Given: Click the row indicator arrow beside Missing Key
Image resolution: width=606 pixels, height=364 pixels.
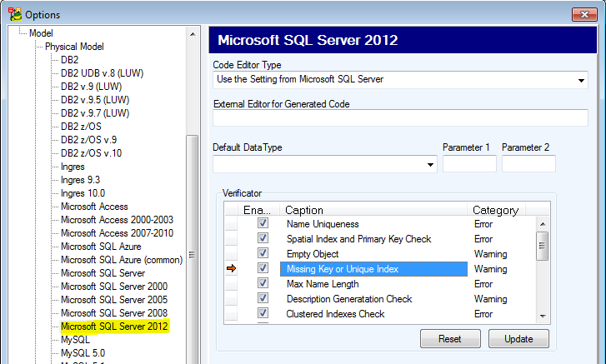Looking at the screenshot, I should (231, 269).
